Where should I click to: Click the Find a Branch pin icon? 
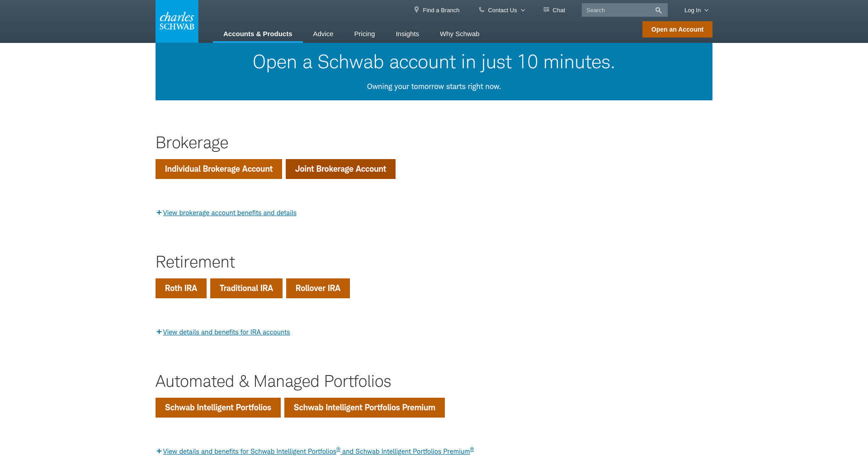416,9
